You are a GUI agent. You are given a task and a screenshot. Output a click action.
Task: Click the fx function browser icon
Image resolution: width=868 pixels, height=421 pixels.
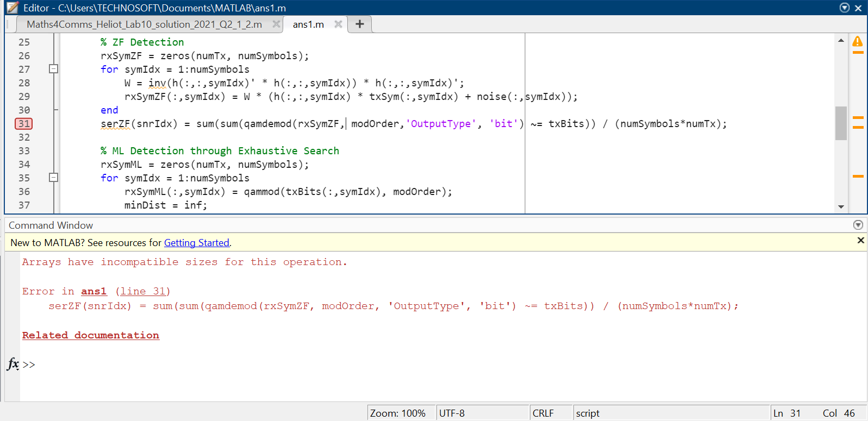click(x=13, y=364)
